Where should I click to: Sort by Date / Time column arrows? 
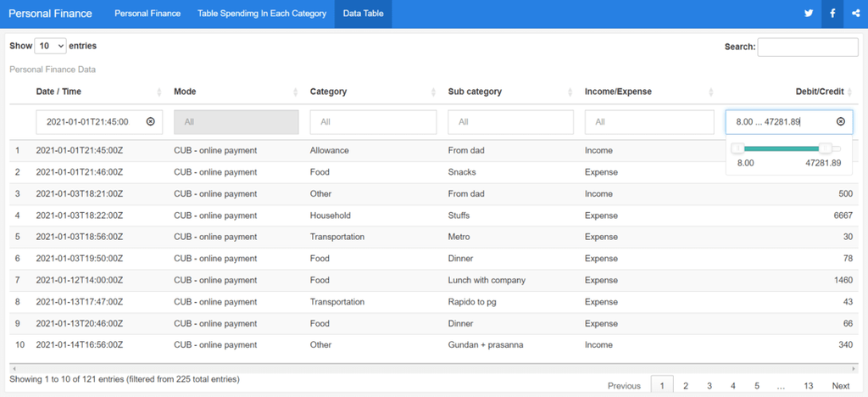tap(159, 92)
